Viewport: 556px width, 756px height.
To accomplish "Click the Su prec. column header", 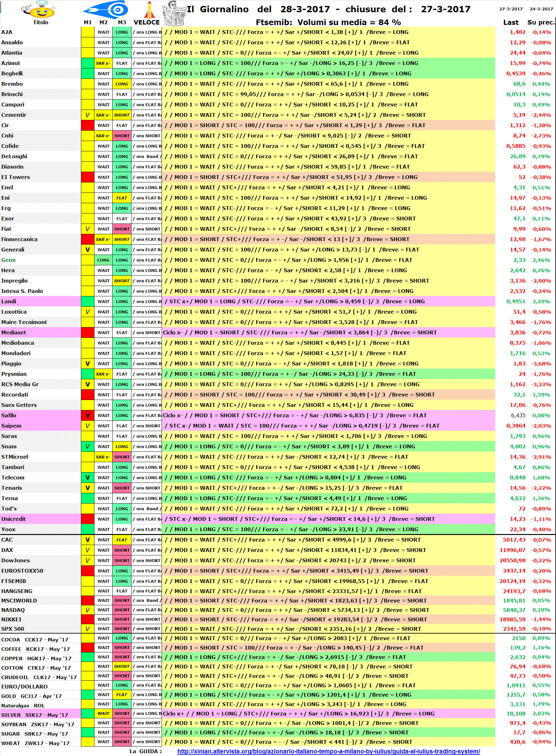I will click(x=541, y=22).
